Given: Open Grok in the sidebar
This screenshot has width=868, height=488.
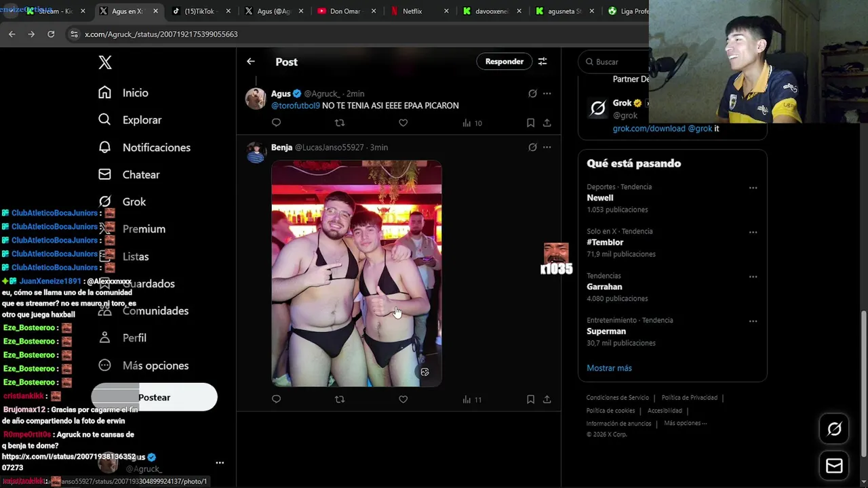Looking at the screenshot, I should coord(122,201).
